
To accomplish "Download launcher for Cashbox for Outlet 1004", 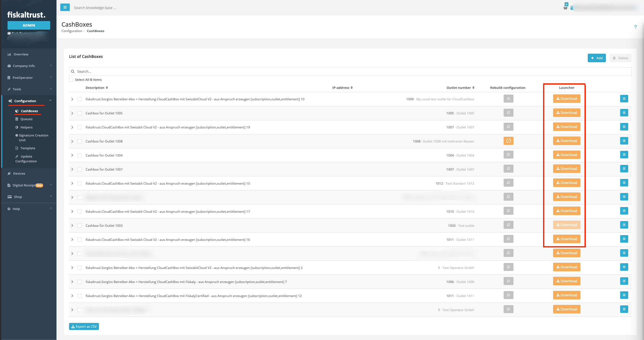I will point(567,155).
